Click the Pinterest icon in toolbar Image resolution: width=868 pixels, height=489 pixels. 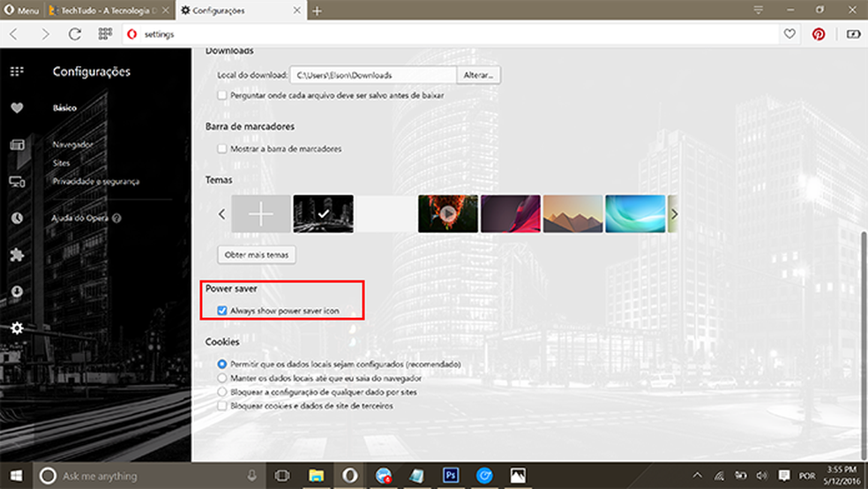pyautogui.click(x=819, y=34)
